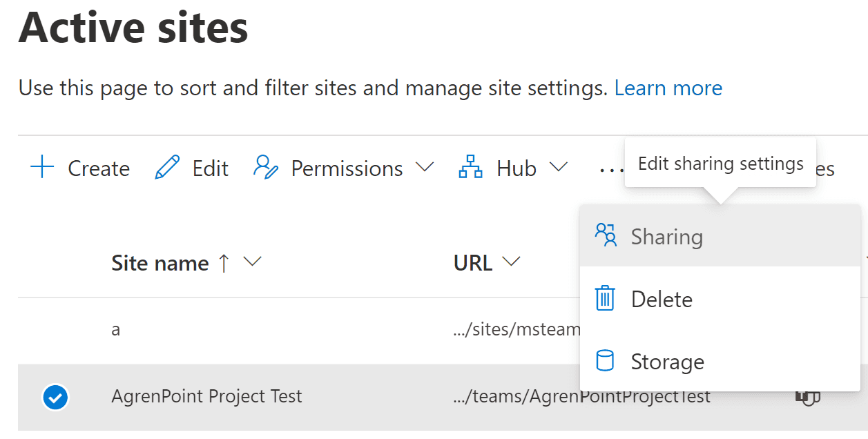Select the Hub icon on the toolbar
Screen dimensions: 868x439
tap(470, 167)
